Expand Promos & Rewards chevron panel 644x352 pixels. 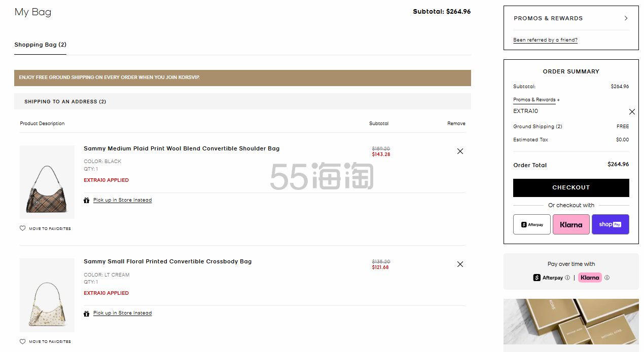[x=626, y=18]
